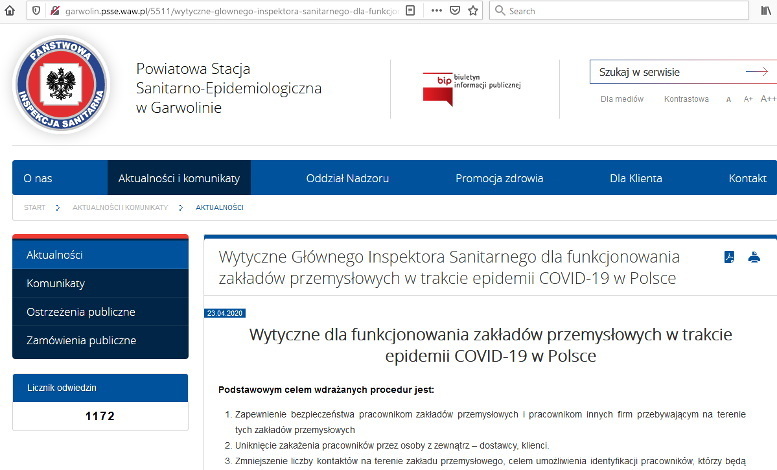The height and width of the screenshot is (470, 777).
Task: Go to AKTUALNOŚCI I KOMUNIKATY breadcrumb
Action: coord(120,207)
